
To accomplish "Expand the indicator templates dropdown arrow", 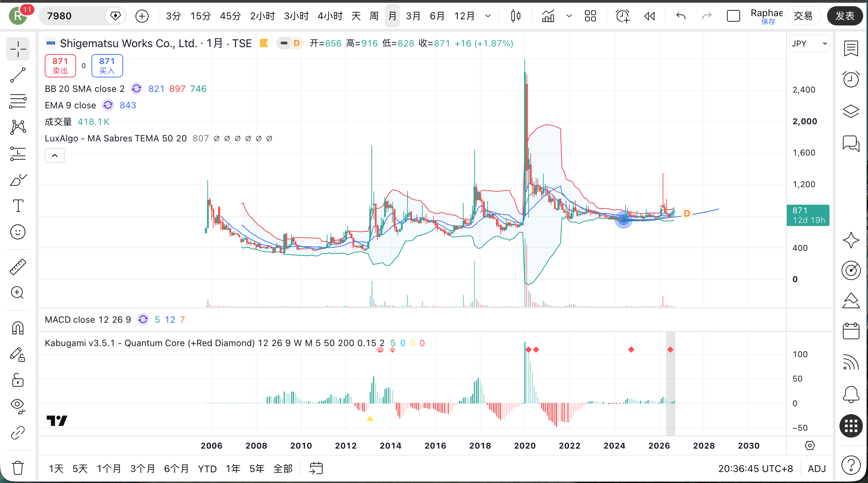I will point(569,16).
